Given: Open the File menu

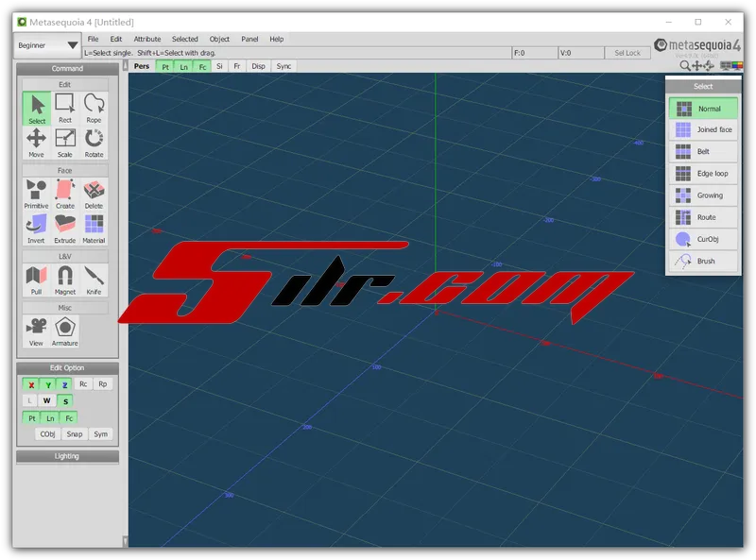Looking at the screenshot, I should click(x=93, y=39).
